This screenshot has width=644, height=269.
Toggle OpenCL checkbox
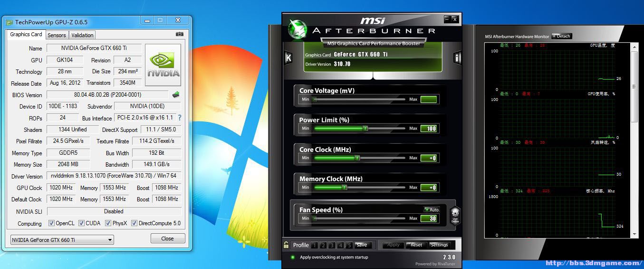tap(51, 223)
